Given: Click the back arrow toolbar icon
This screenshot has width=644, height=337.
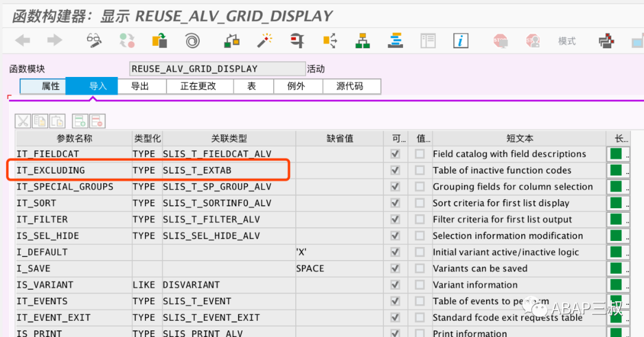Looking at the screenshot, I should pos(23,41).
